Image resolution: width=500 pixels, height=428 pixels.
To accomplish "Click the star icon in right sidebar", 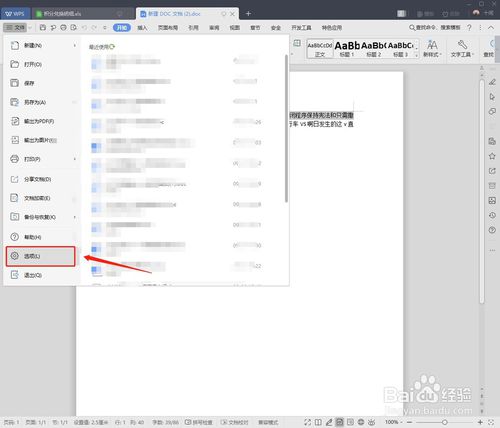I will coord(492,156).
